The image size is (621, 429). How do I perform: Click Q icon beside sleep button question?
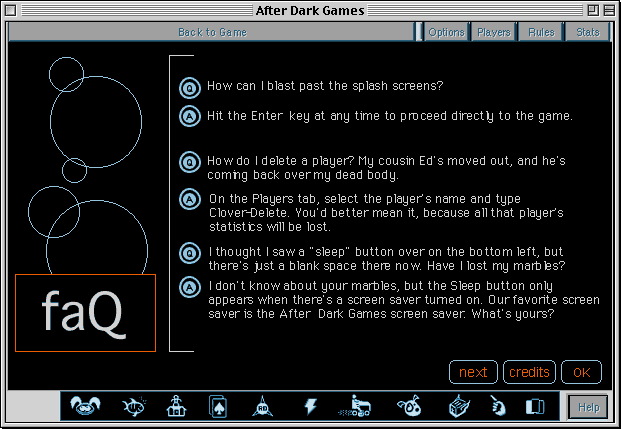point(190,253)
